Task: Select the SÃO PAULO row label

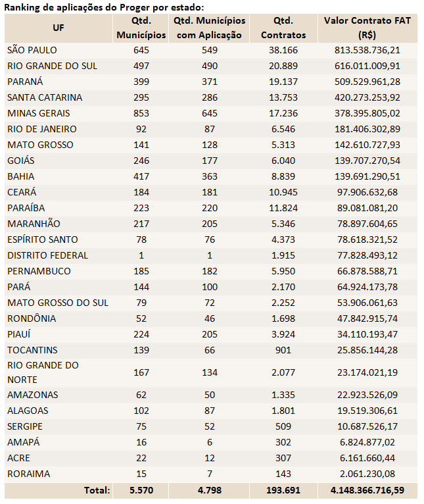Action: (x=32, y=50)
